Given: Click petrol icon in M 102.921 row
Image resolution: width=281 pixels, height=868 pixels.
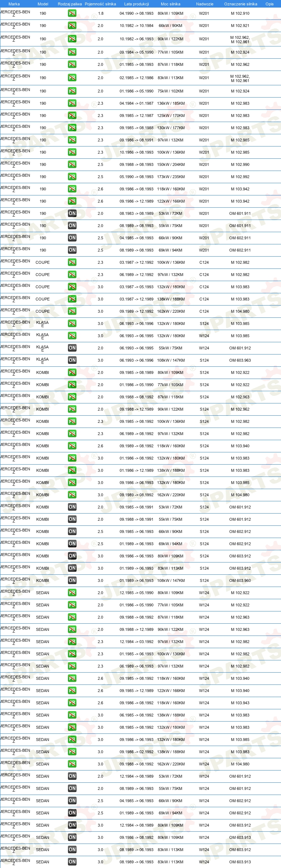Looking at the screenshot, I should pyautogui.click(x=72, y=26).
